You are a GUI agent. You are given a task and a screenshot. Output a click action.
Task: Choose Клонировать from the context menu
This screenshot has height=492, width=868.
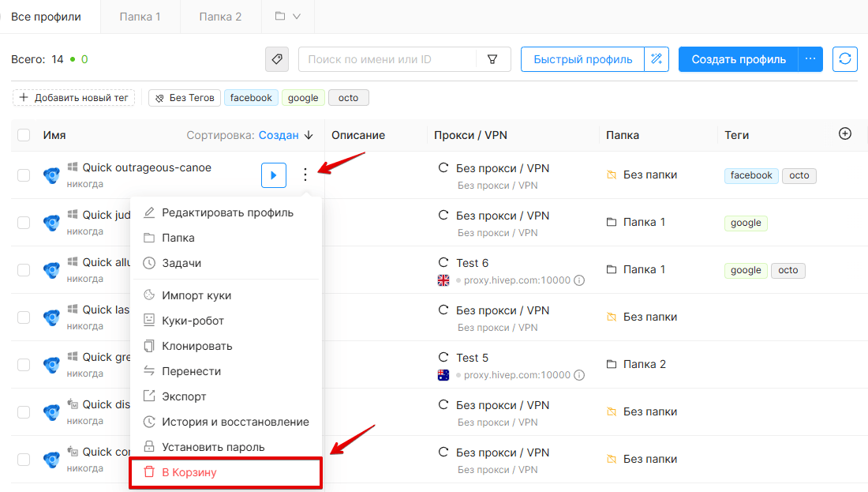(x=226, y=346)
